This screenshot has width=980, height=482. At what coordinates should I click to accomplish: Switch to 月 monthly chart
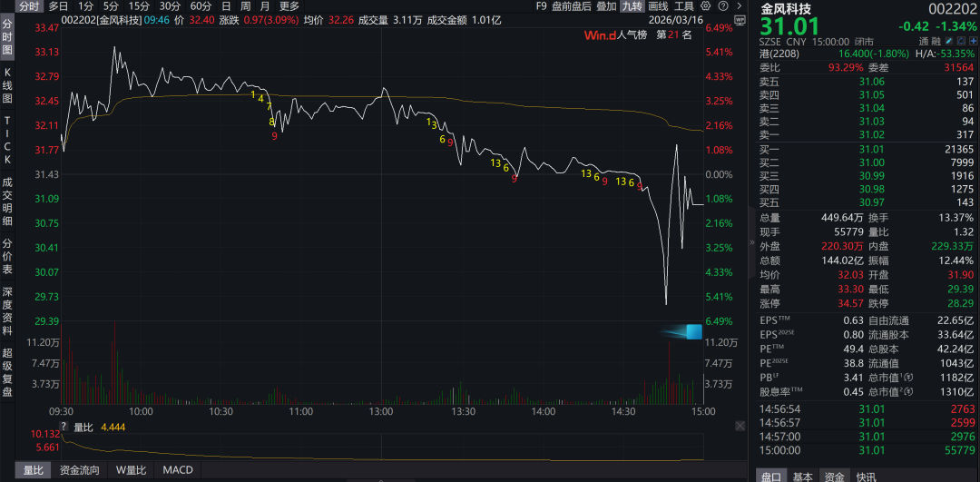coord(265,6)
